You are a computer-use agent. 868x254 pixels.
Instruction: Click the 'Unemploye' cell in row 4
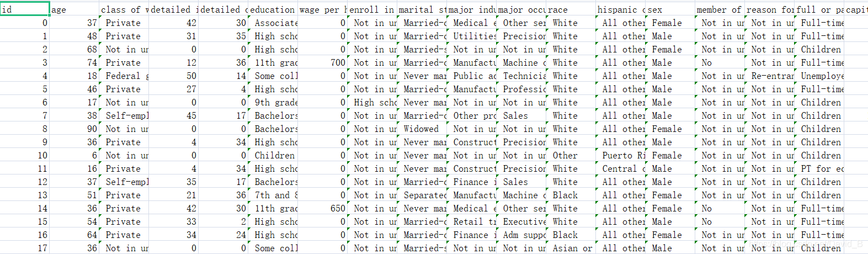[819, 76]
